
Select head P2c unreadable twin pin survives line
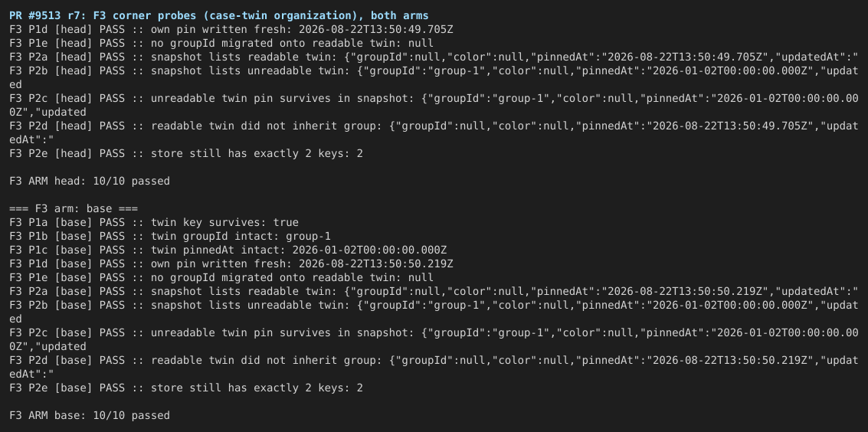pos(434,105)
